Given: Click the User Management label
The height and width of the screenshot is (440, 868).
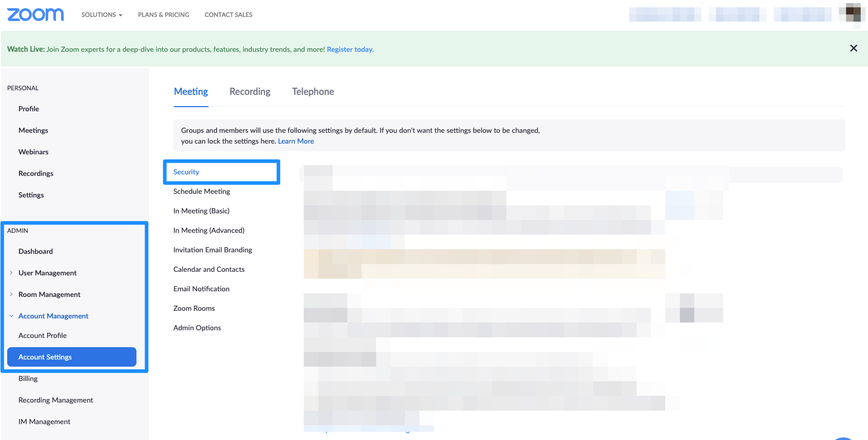Looking at the screenshot, I should pyautogui.click(x=48, y=273).
